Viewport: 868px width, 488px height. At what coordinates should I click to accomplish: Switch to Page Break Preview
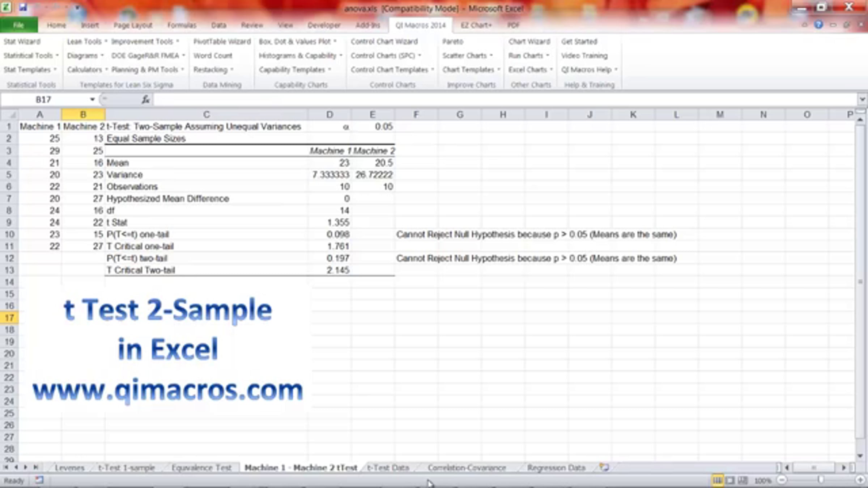click(743, 480)
